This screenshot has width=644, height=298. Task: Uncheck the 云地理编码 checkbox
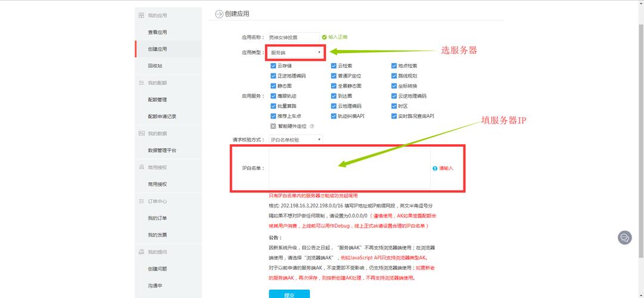click(334, 106)
